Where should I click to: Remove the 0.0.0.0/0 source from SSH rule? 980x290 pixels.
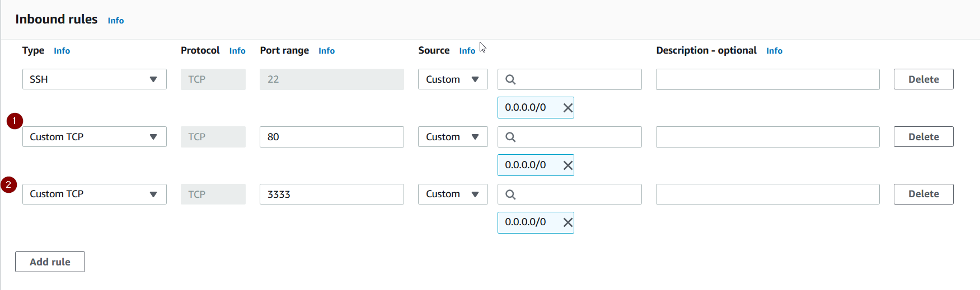[568, 108]
